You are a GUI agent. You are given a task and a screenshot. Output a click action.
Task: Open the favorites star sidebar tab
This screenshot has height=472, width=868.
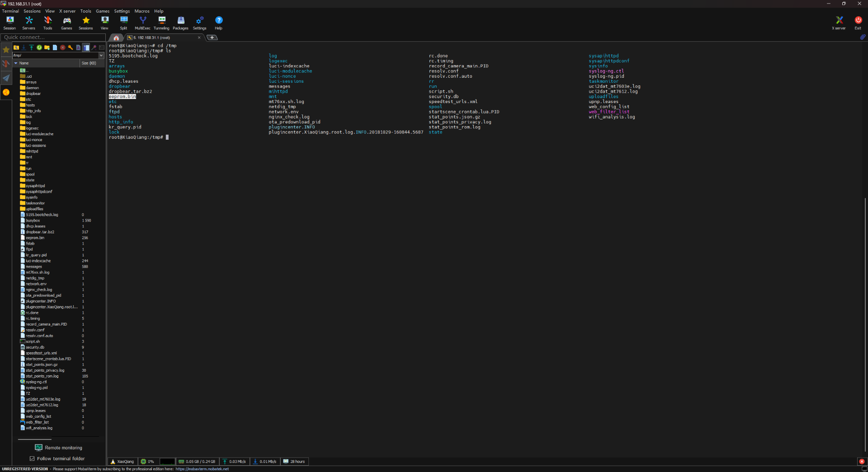pos(6,50)
